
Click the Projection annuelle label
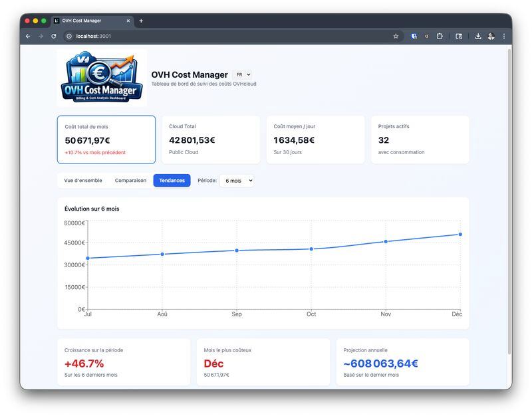click(365, 350)
